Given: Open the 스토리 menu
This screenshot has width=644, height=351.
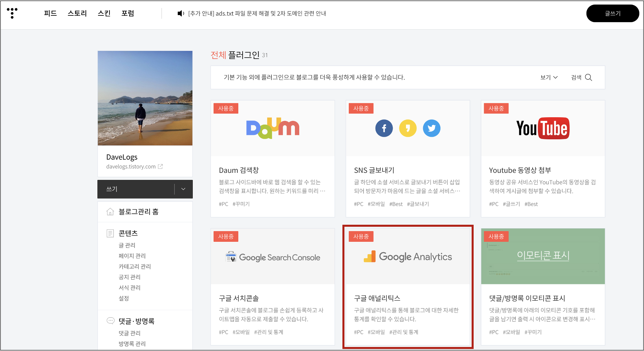Looking at the screenshot, I should (x=77, y=13).
